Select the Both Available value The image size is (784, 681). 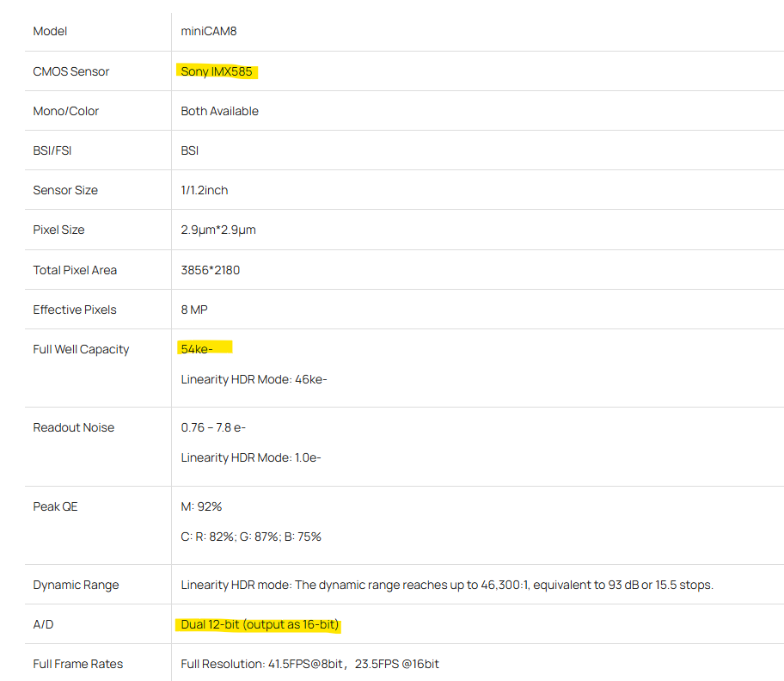(219, 111)
